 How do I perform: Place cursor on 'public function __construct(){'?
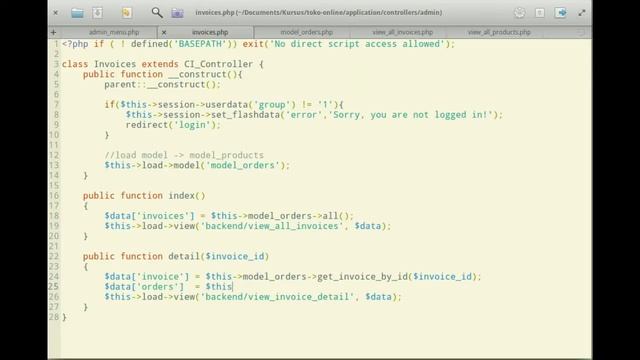[162, 74]
